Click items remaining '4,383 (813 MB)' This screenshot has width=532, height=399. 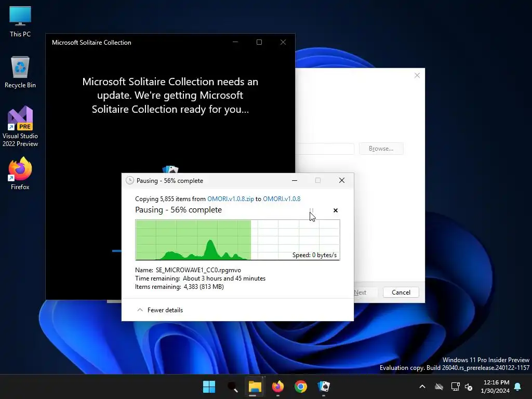pyautogui.click(x=204, y=287)
